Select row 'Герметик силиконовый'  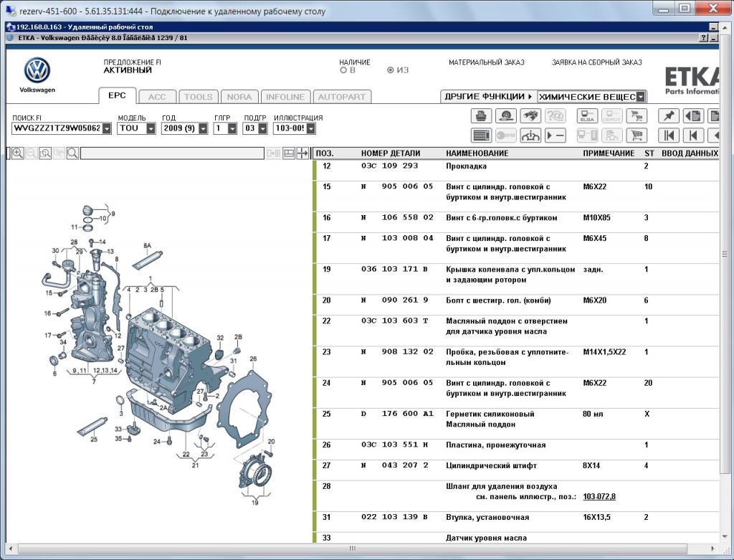click(x=518, y=419)
